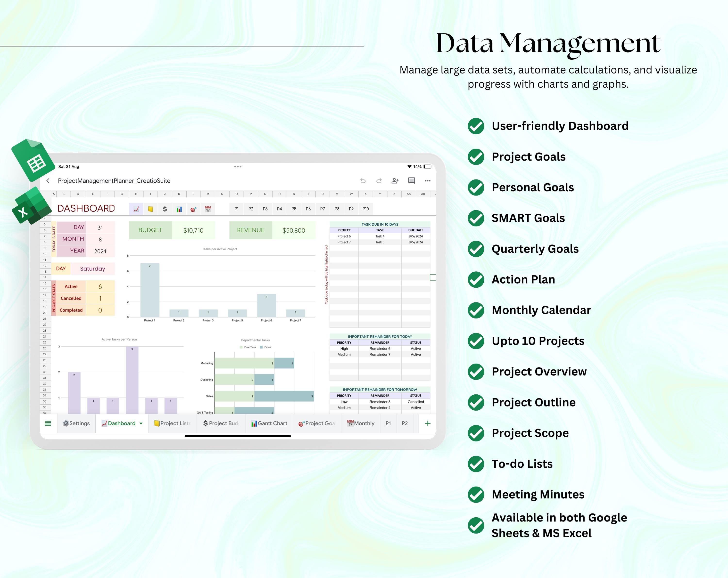This screenshot has height=578, width=728.
Task: Click the calendar 17 Monthly icon
Action: 208,209
